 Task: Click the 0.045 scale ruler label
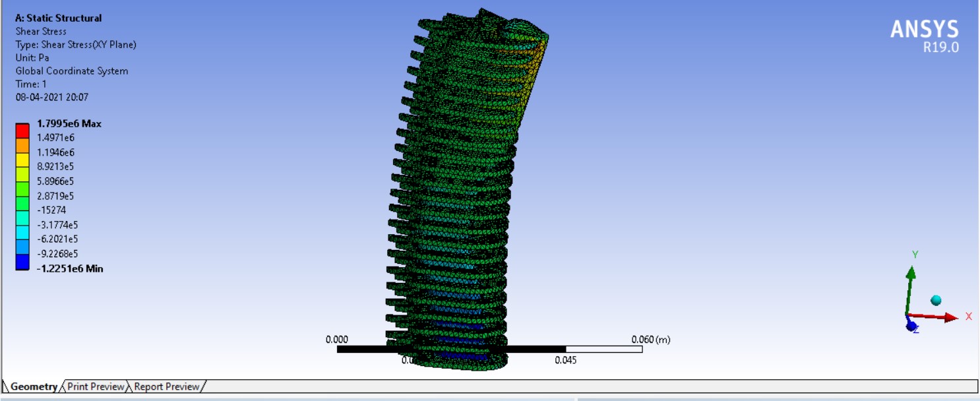point(566,360)
